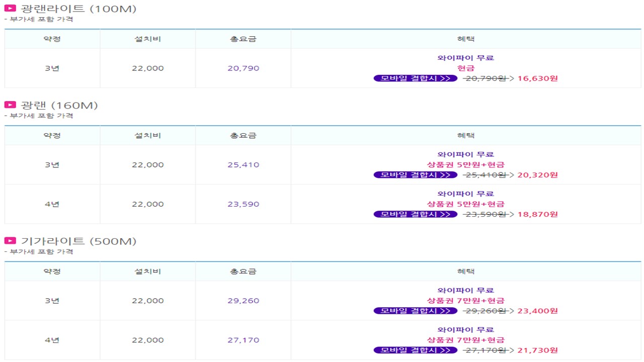Click the total fee 25,410
644x362 pixels.
[244, 165]
